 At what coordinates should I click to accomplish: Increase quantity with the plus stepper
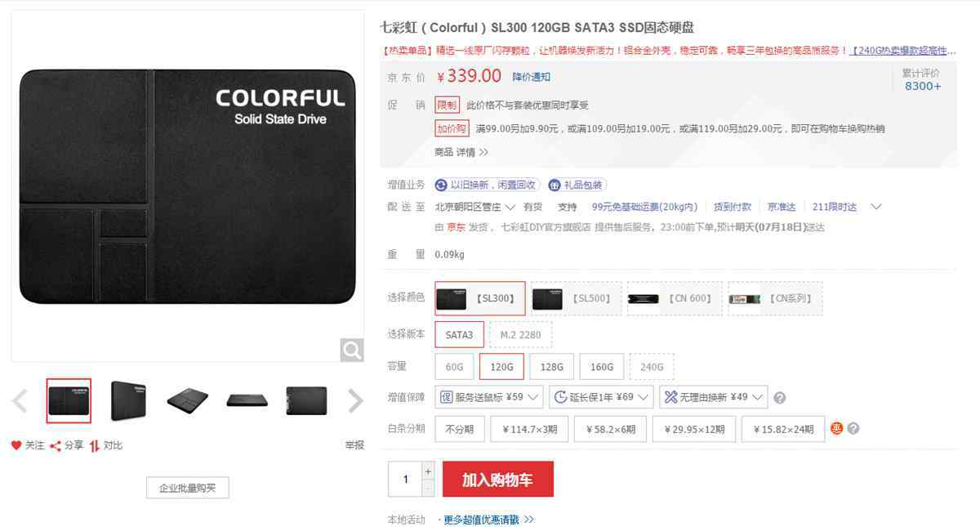tap(428, 471)
